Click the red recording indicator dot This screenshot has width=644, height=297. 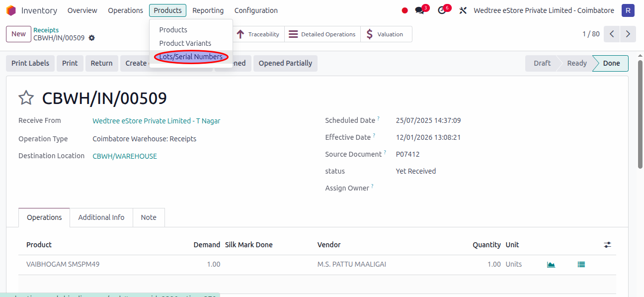coord(404,10)
